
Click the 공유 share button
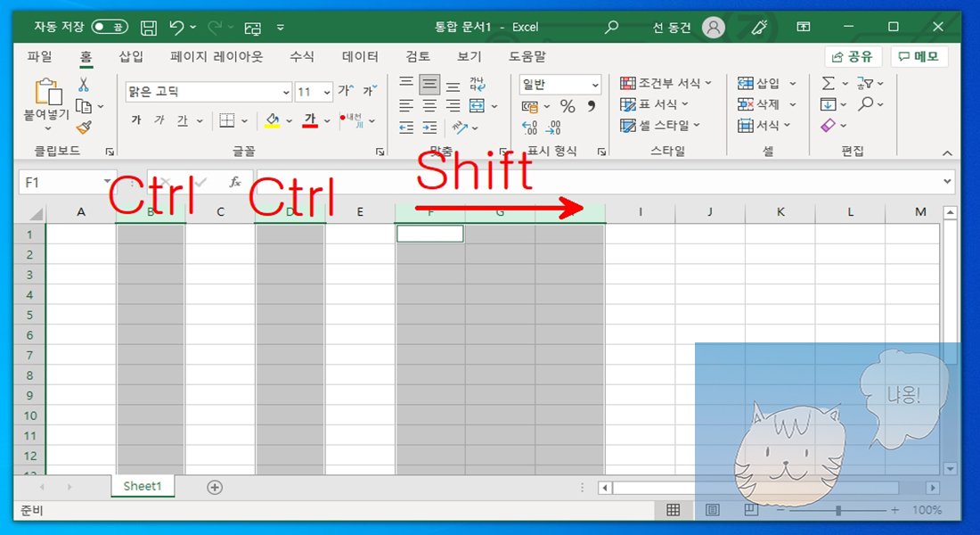click(853, 56)
